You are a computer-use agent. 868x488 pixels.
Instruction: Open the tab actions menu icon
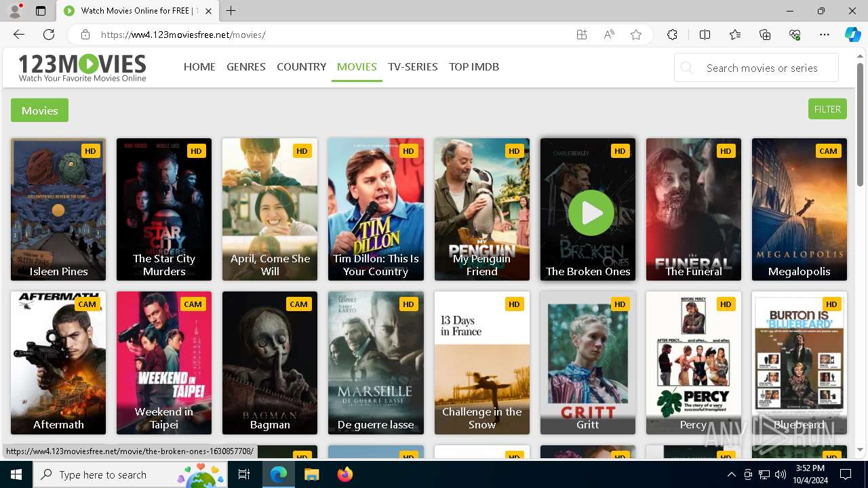tap(41, 11)
